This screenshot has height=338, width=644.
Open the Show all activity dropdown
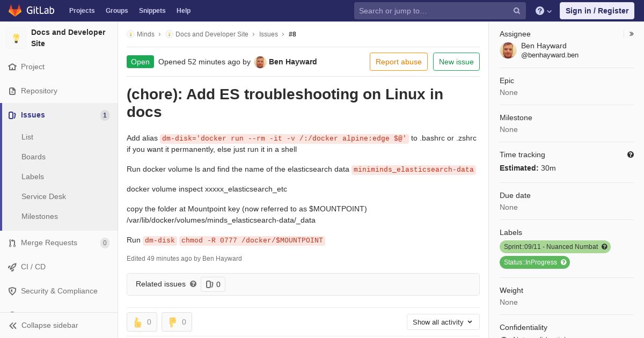coord(443,322)
